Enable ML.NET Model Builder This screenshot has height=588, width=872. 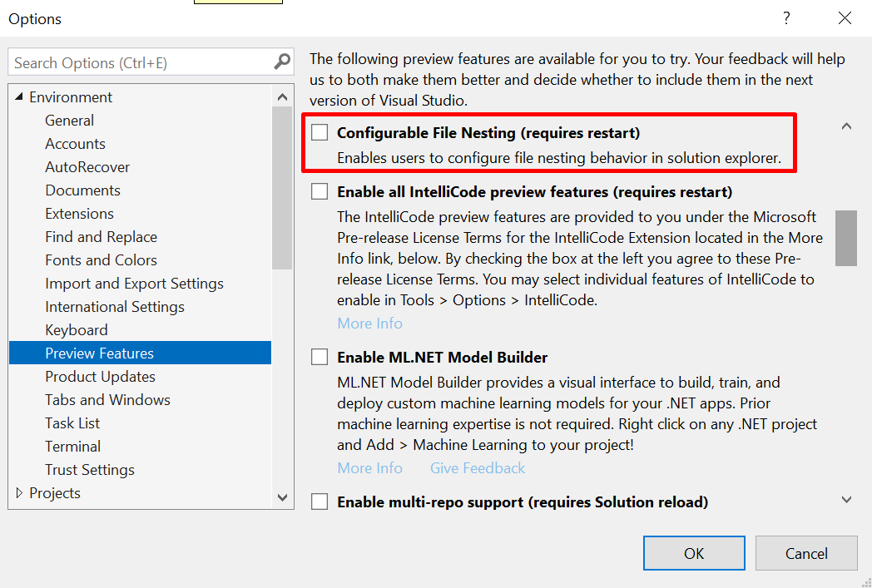coord(320,356)
